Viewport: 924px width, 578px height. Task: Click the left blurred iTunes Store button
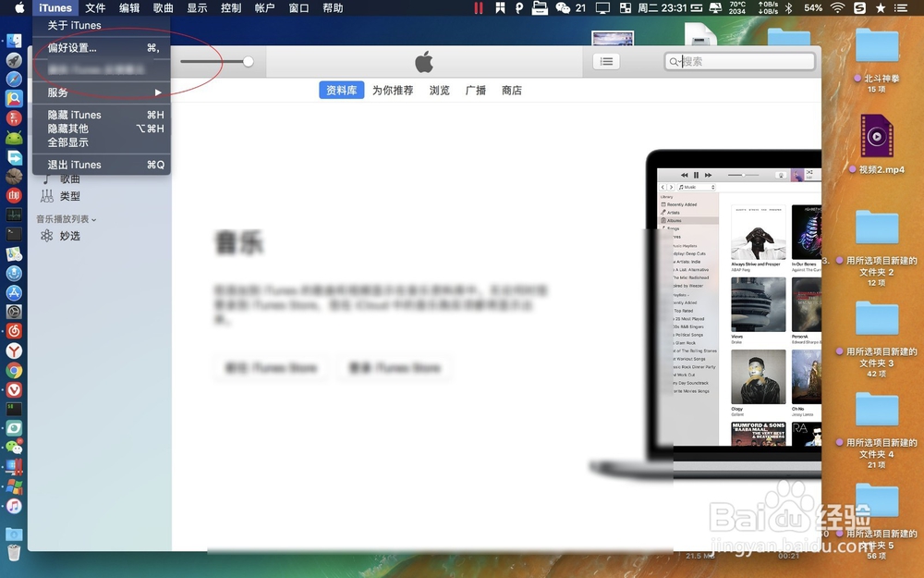271,368
